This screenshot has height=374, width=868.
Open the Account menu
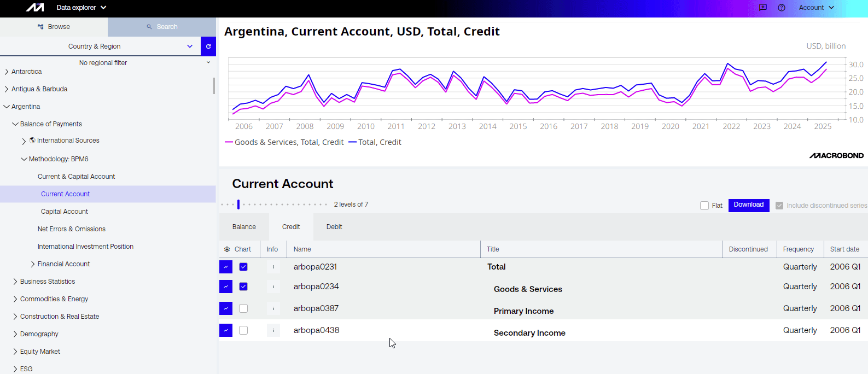coord(816,8)
